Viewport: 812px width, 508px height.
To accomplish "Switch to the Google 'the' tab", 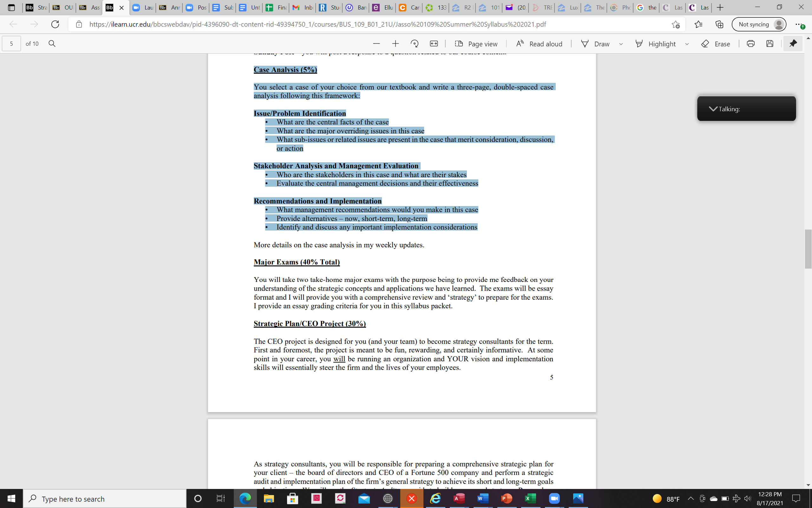I will pos(646,7).
